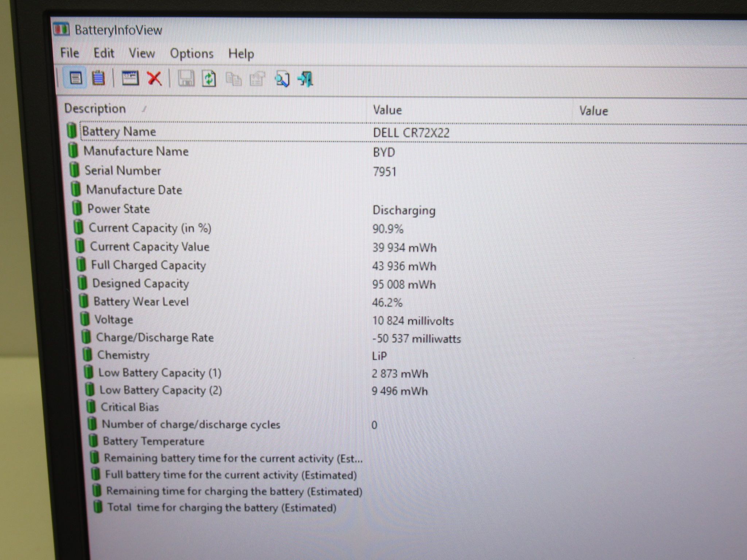Open the View menu
Viewport: 747px width, 560px height.
pos(142,54)
